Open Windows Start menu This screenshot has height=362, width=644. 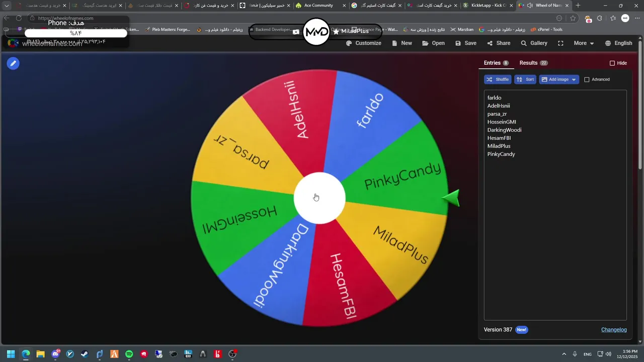click(11, 354)
